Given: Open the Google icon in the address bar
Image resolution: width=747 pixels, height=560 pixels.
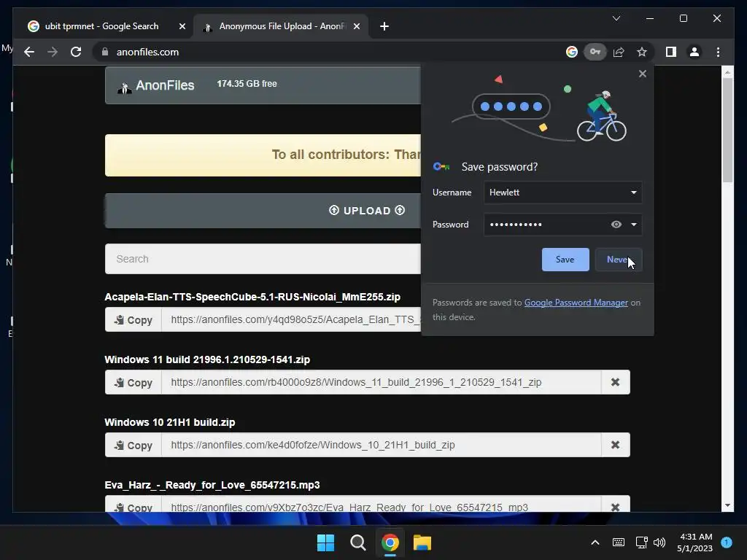Looking at the screenshot, I should pyautogui.click(x=572, y=52).
